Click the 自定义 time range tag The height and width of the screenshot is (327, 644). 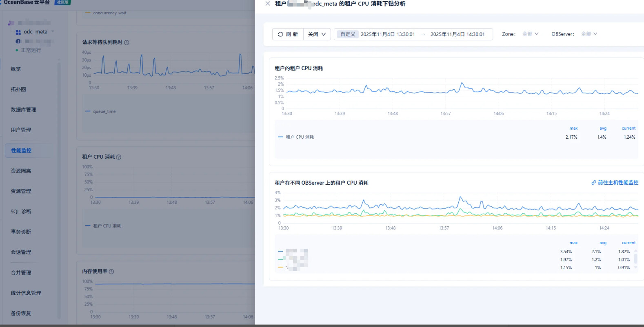348,34
